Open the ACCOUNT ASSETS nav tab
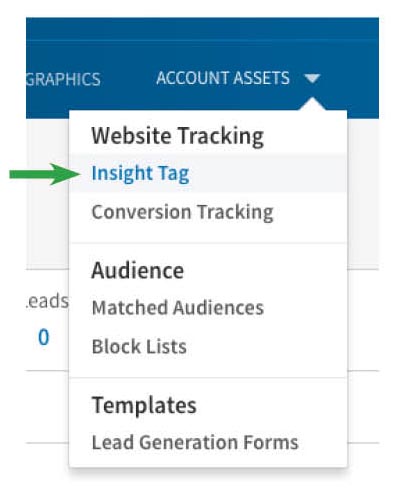 pyautogui.click(x=223, y=78)
